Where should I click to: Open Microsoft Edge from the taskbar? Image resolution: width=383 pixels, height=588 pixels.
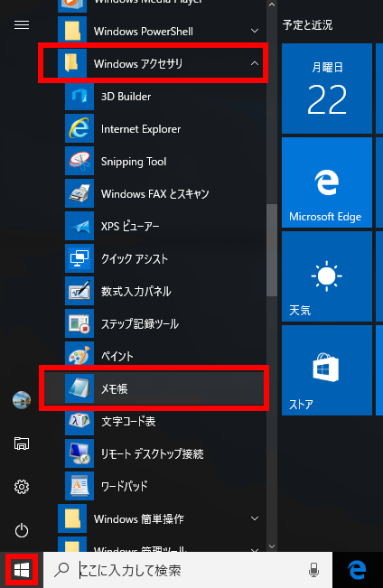coord(357,570)
